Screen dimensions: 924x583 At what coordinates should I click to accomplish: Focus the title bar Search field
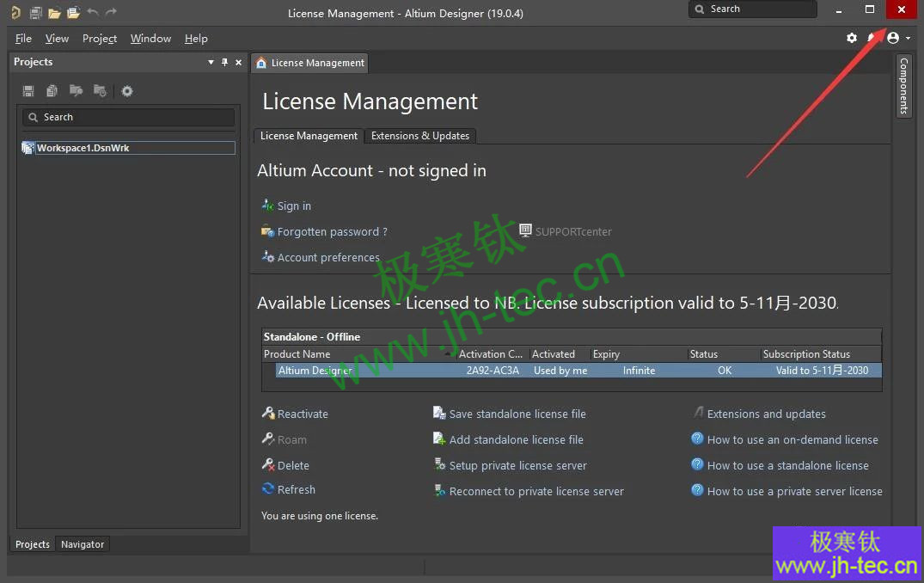pyautogui.click(x=752, y=9)
